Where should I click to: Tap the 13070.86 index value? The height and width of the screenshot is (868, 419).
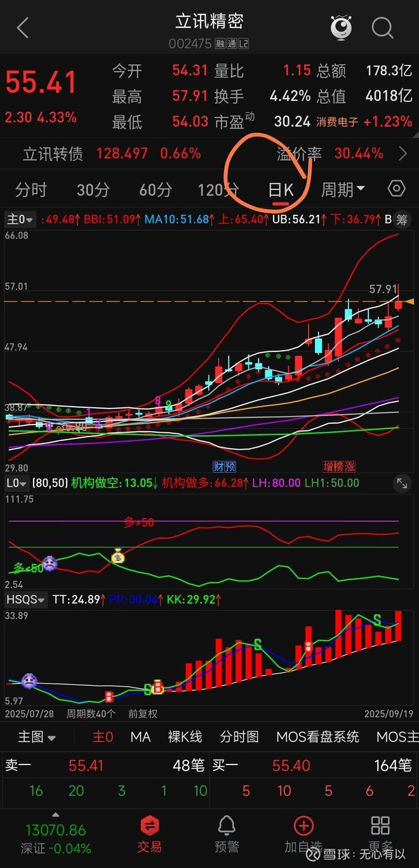[x=55, y=830]
